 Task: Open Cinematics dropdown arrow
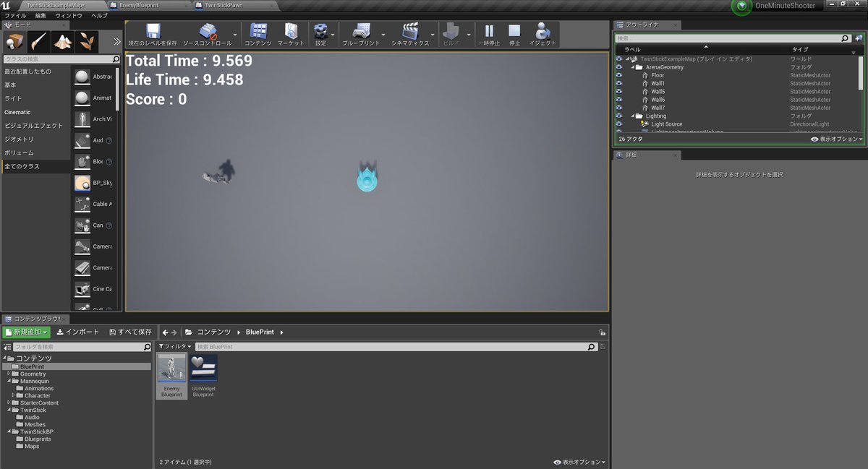click(433, 34)
